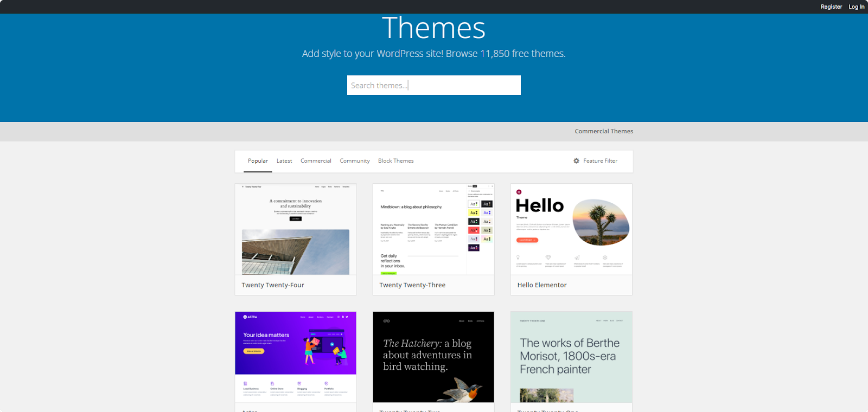This screenshot has height=412, width=868.
Task: Click the Hello Elementor theme title
Action: point(542,285)
